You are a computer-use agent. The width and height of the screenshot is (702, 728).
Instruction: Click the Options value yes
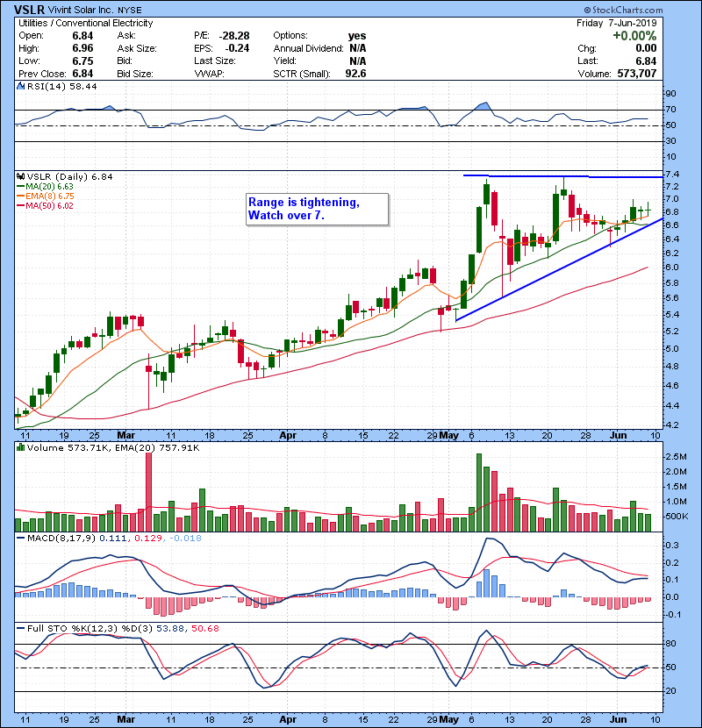point(357,36)
